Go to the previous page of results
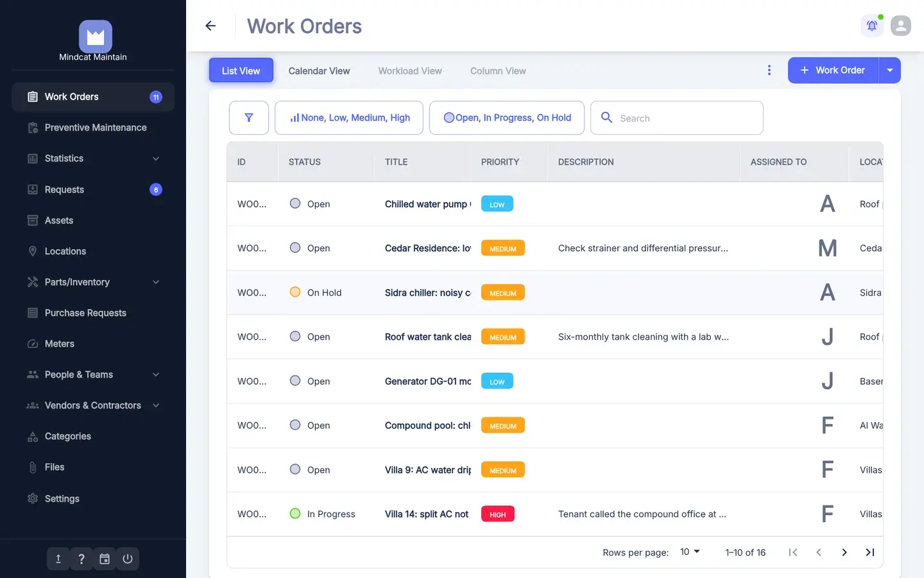The height and width of the screenshot is (578, 924). pyautogui.click(x=819, y=552)
